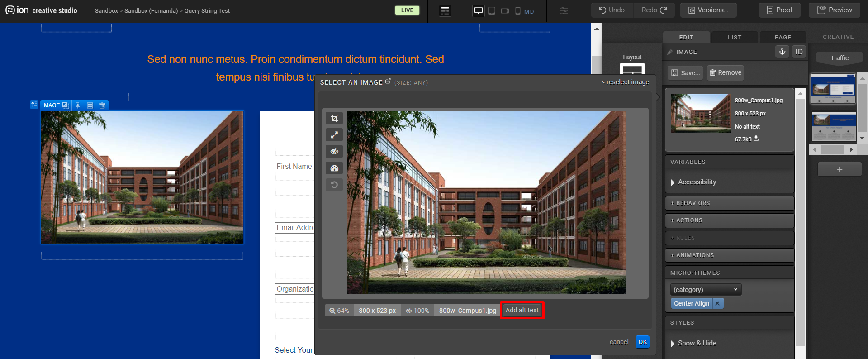Click the Redo button

click(x=654, y=10)
